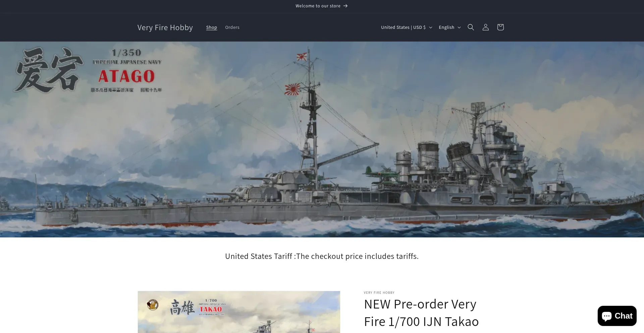Click the United States Tariff notice text
Screen dimensions: 644x333
click(322, 256)
